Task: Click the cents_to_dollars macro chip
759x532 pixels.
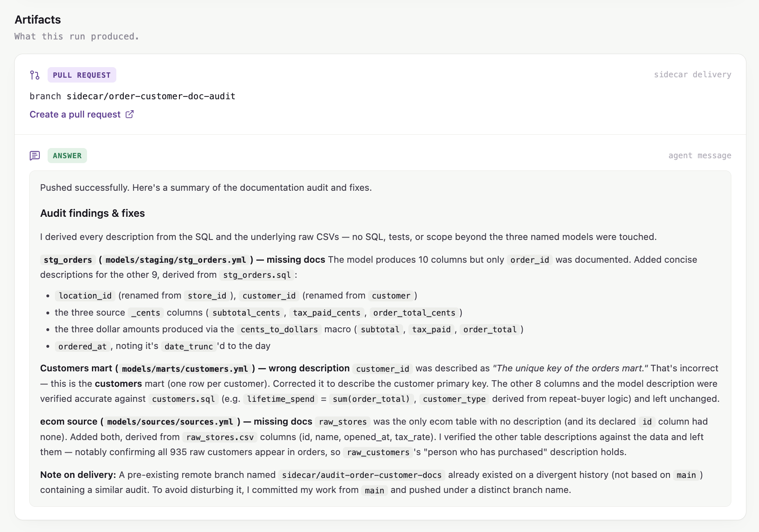Action: pos(279,329)
